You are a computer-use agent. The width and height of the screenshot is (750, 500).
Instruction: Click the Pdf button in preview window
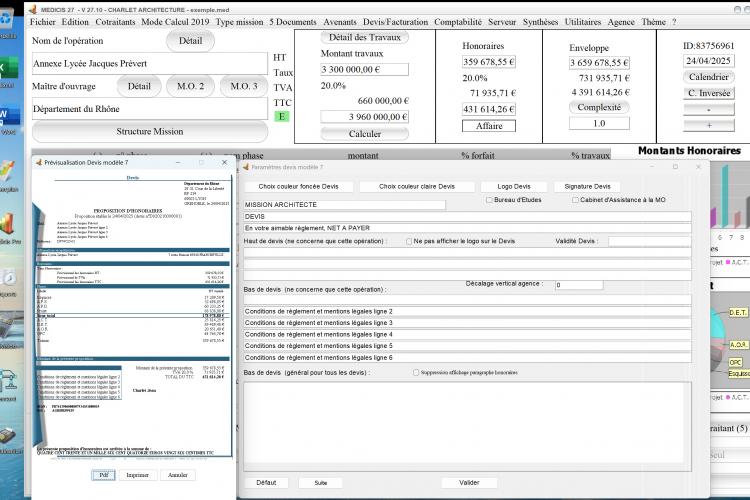point(104,475)
